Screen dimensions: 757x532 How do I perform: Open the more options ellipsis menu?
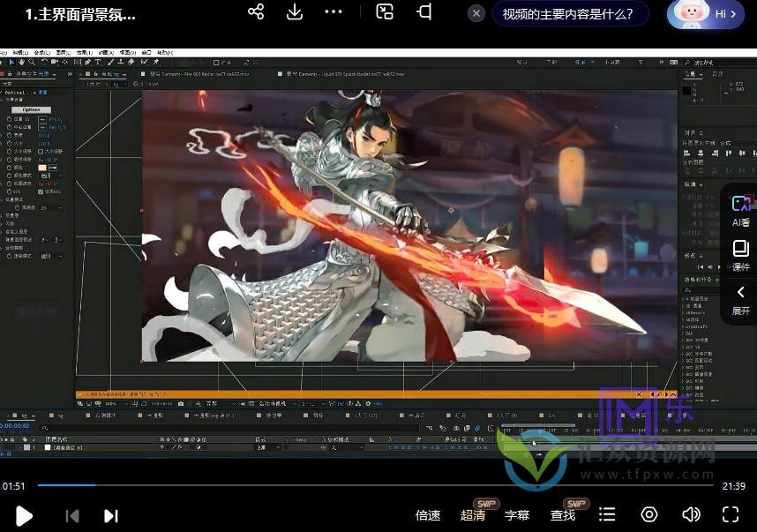point(334,13)
